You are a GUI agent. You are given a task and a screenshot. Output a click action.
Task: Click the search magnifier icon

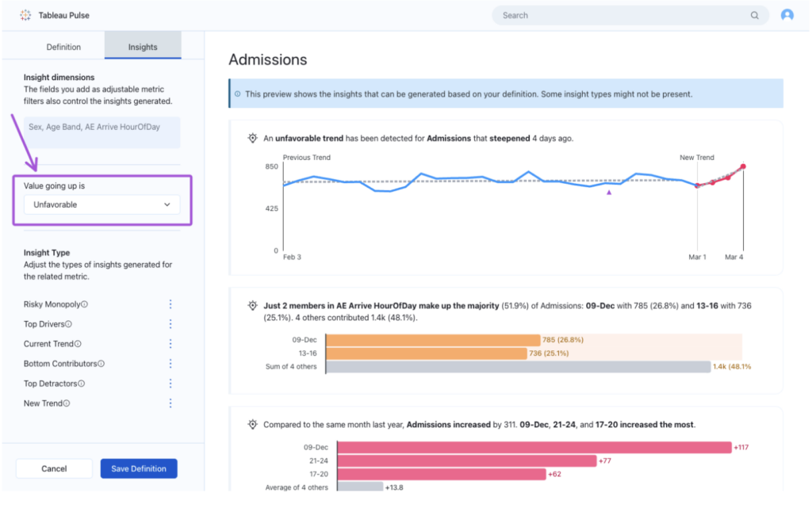[754, 15]
